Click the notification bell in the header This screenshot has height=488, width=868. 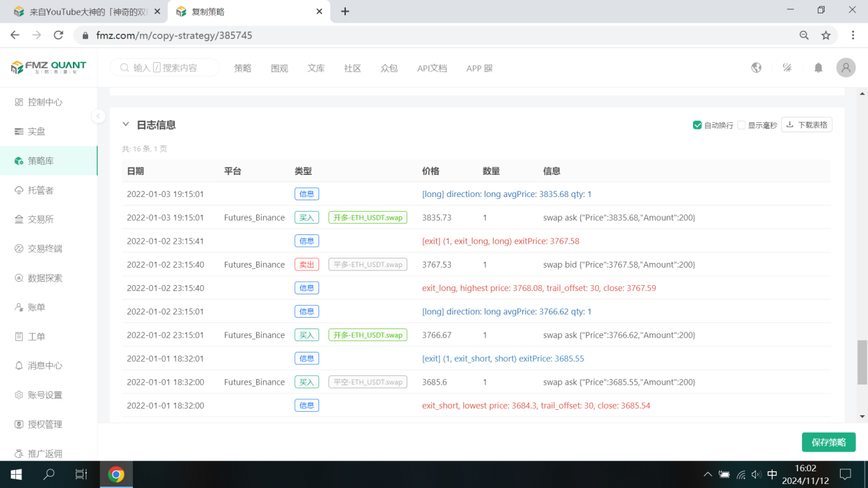[819, 67]
